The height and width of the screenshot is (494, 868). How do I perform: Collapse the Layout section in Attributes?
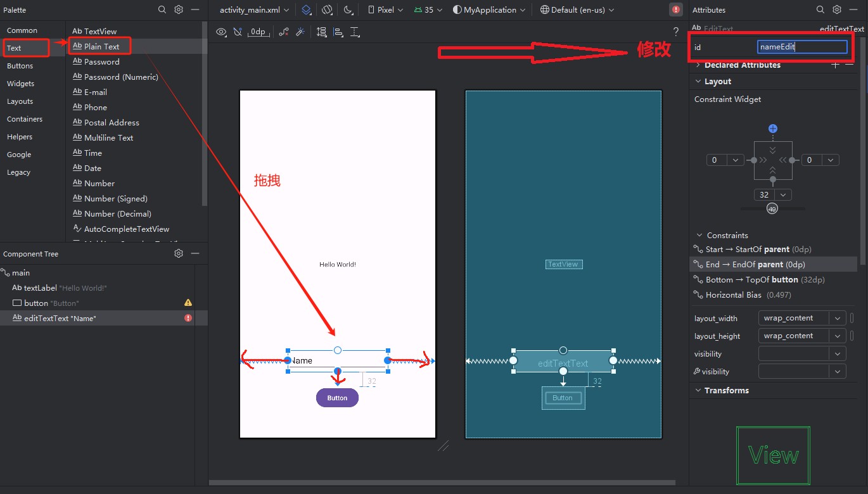click(698, 81)
